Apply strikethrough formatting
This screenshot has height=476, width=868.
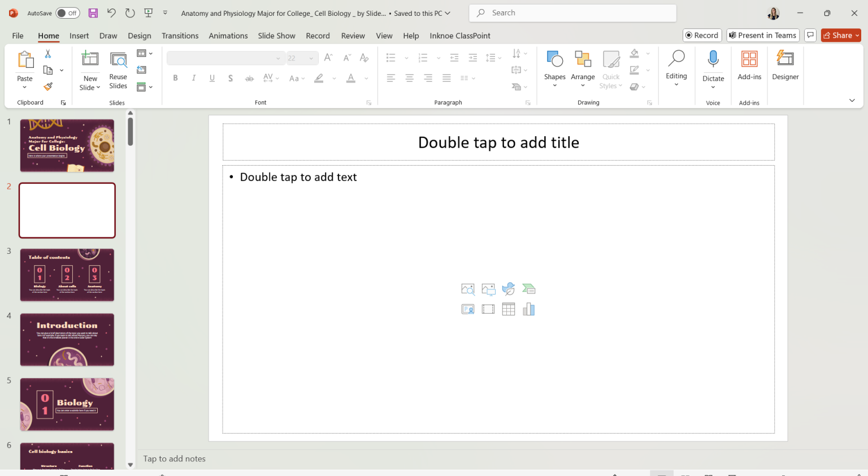click(249, 77)
